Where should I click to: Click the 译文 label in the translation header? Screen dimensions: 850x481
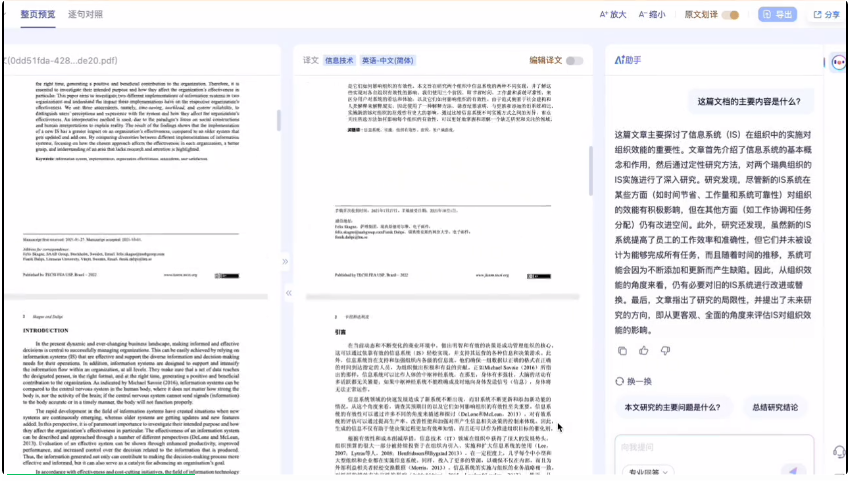coord(311,60)
